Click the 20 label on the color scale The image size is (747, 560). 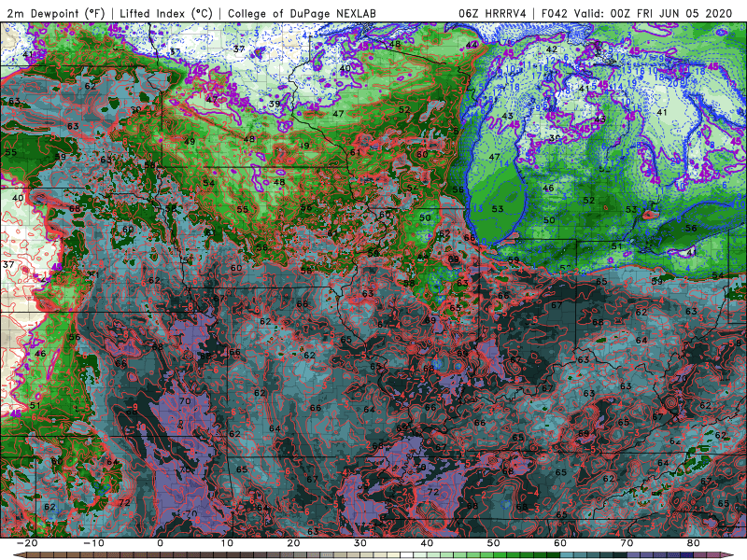tap(293, 543)
